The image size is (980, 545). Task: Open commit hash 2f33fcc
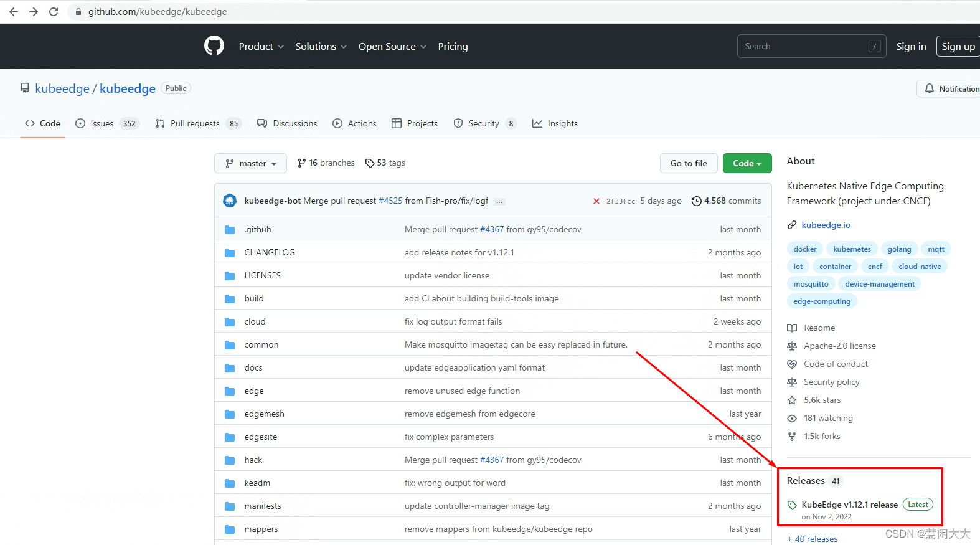(x=621, y=201)
